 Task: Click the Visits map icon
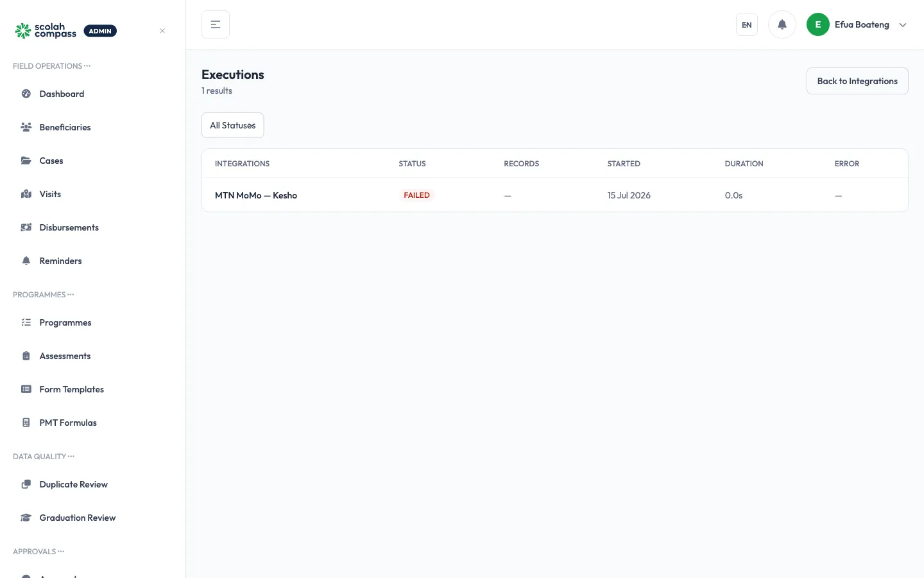(x=26, y=194)
